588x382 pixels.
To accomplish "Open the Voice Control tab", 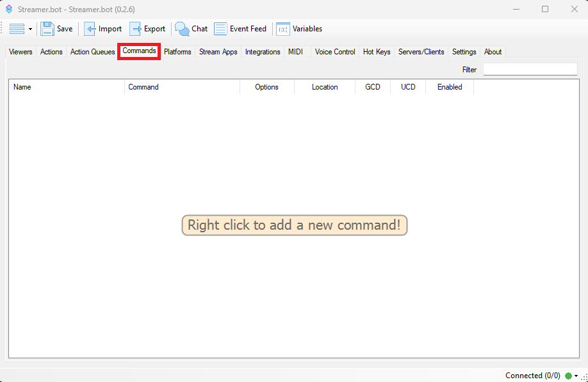I will pos(335,52).
